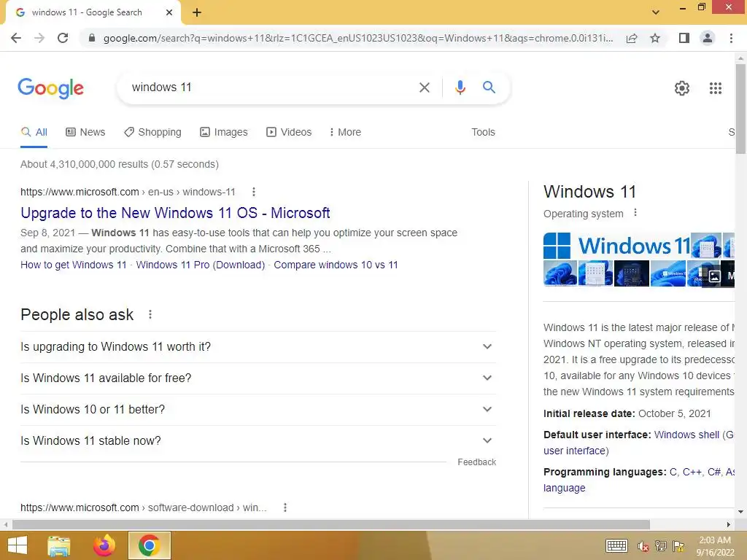Reload the page with the refresh icon
Image resolution: width=747 pixels, height=560 pixels.
[x=63, y=38]
